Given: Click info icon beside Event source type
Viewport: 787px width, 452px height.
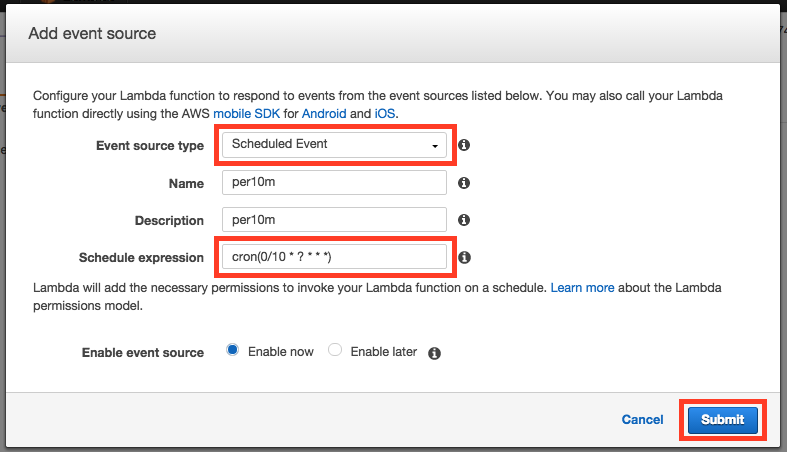Looking at the screenshot, I should (x=464, y=145).
